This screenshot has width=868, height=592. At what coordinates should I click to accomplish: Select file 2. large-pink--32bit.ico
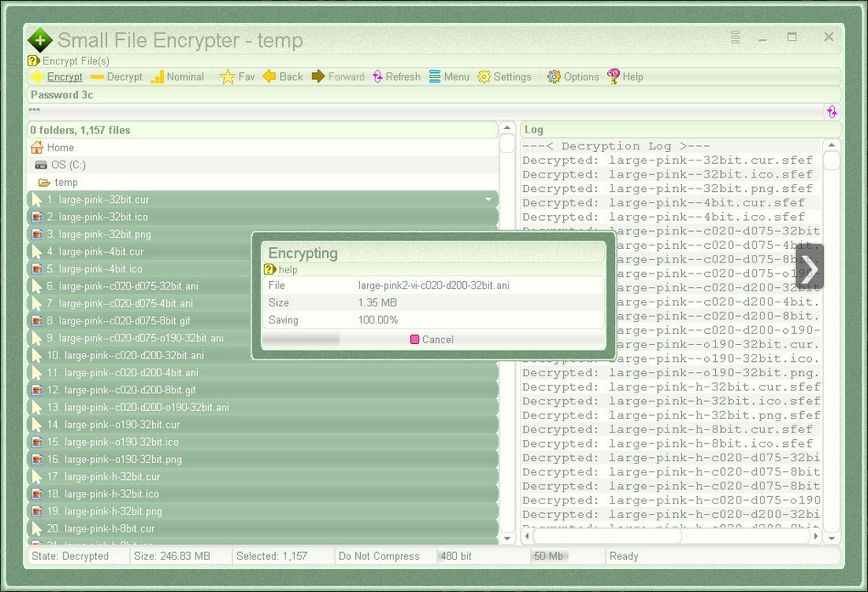coord(263,217)
